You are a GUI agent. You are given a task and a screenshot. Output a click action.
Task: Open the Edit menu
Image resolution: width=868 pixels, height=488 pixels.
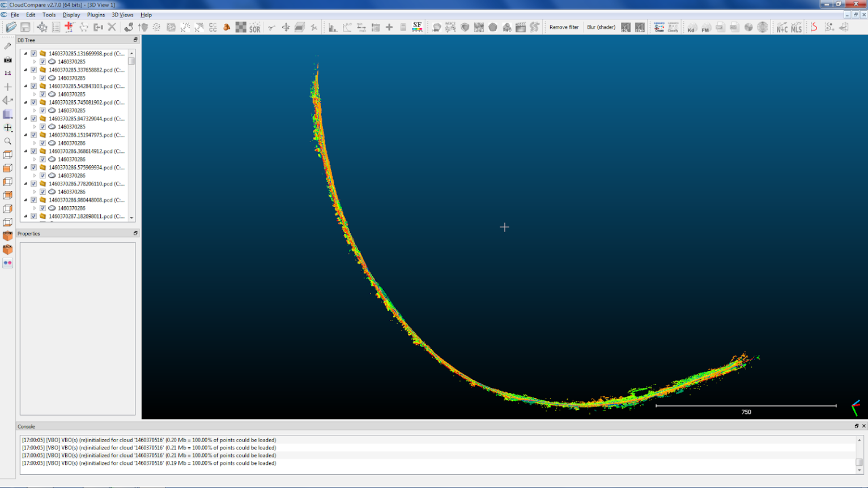[31, 15]
